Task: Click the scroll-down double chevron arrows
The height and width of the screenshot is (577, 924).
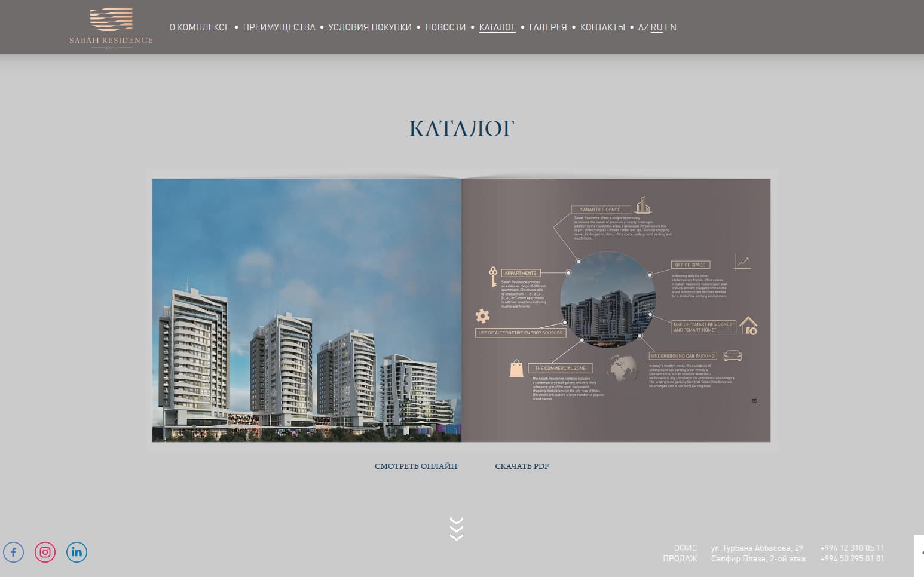Action: [457, 529]
